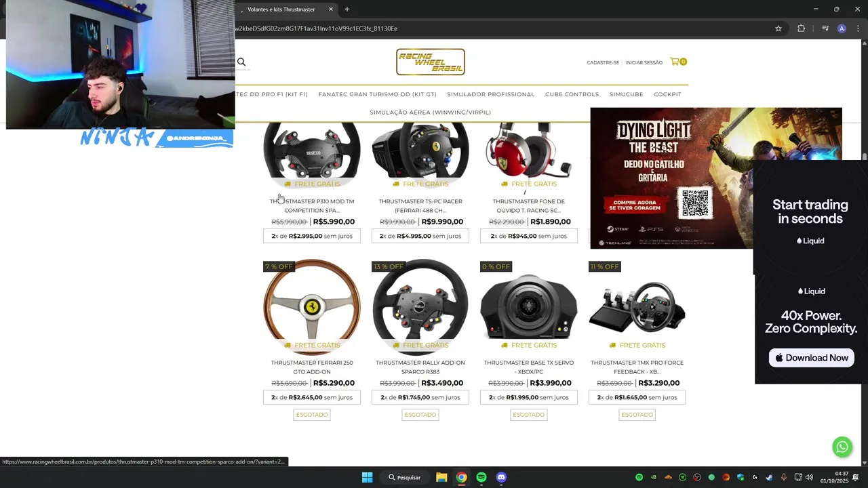Open Chrome extensions puzzle icon
Image resolution: width=868 pixels, height=488 pixels.
[x=801, y=28]
